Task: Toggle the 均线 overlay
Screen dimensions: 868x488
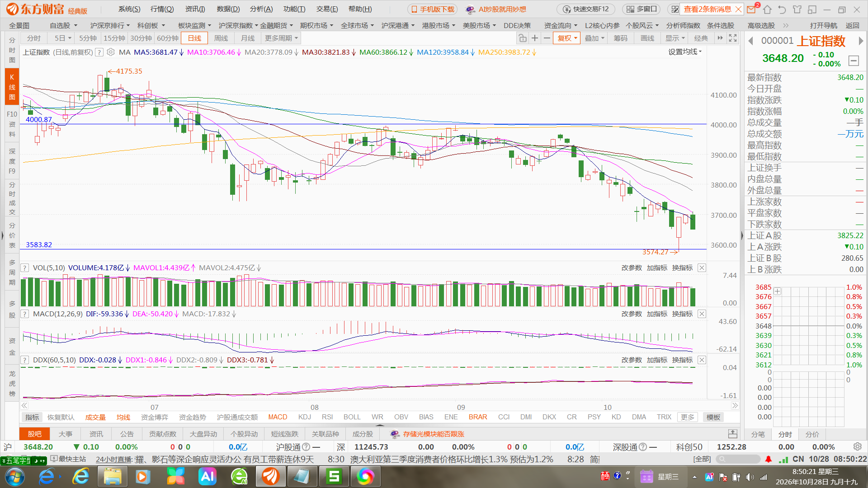Action: [x=123, y=417]
